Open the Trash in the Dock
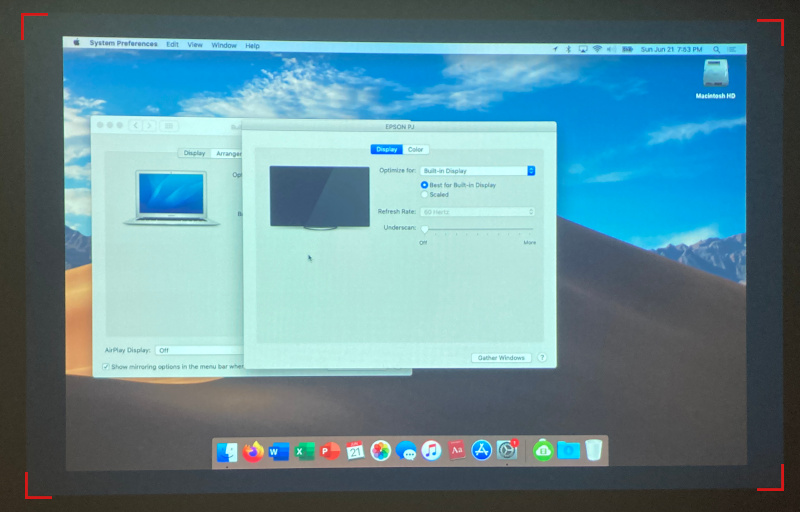 tap(593, 450)
